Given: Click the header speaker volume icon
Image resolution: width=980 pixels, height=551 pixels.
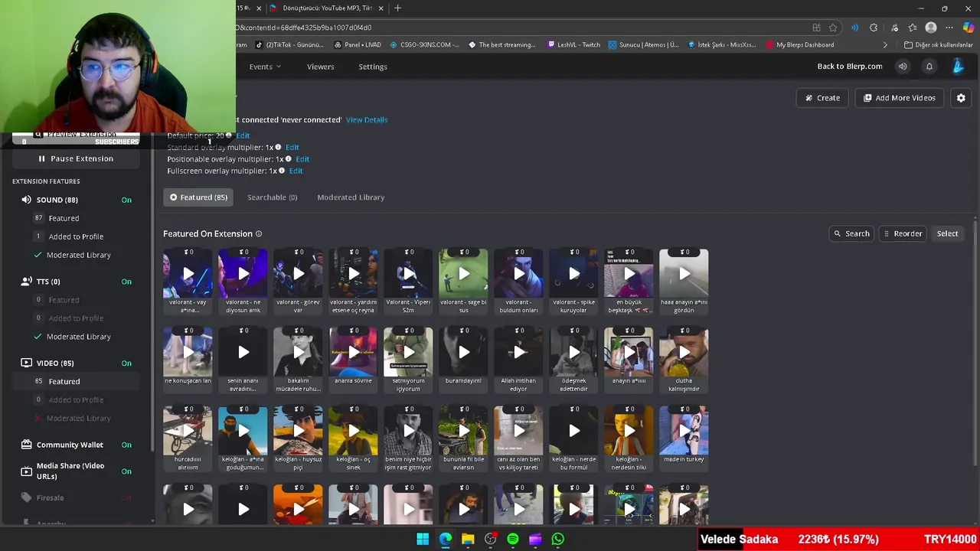Looking at the screenshot, I should pyautogui.click(x=903, y=67).
